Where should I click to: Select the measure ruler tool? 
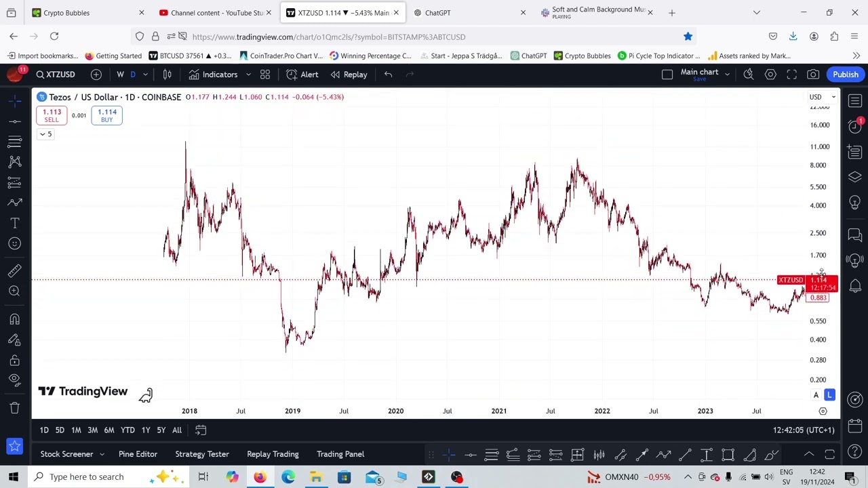(x=15, y=270)
